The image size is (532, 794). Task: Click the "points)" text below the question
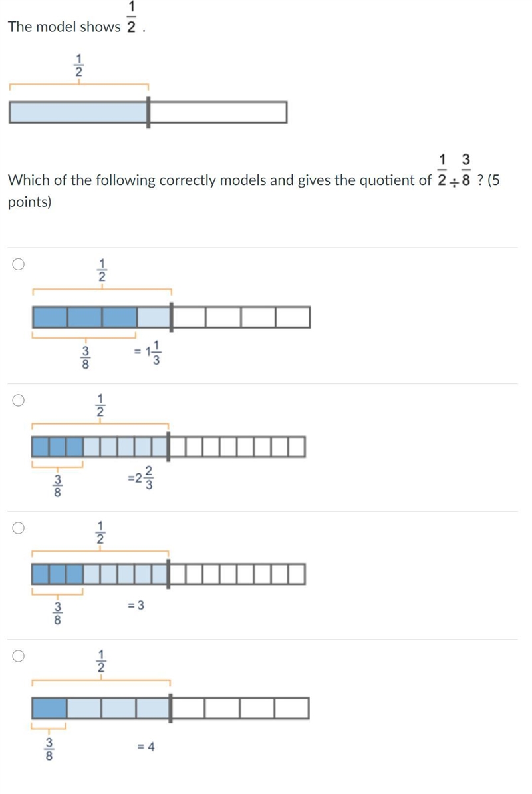click(29, 202)
